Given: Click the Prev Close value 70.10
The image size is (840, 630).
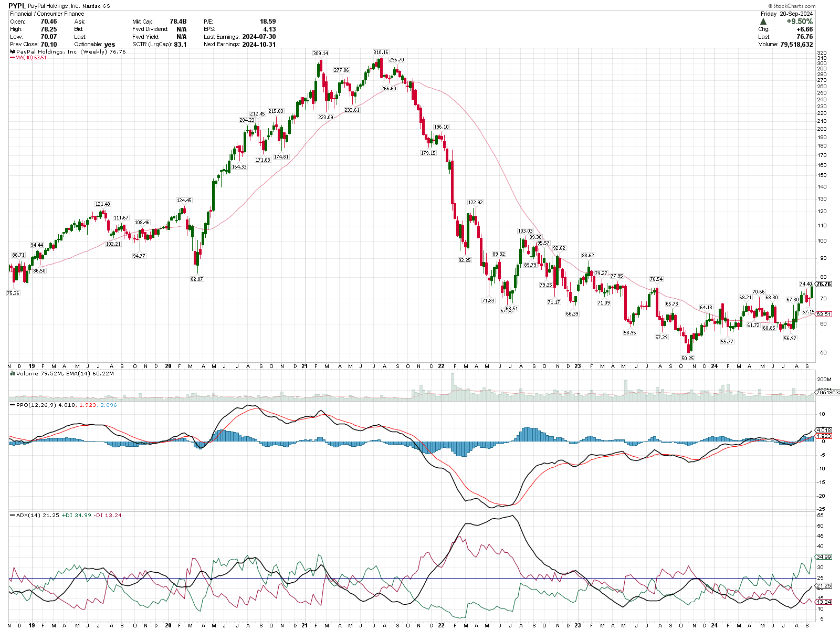Looking at the screenshot, I should tap(49, 45).
